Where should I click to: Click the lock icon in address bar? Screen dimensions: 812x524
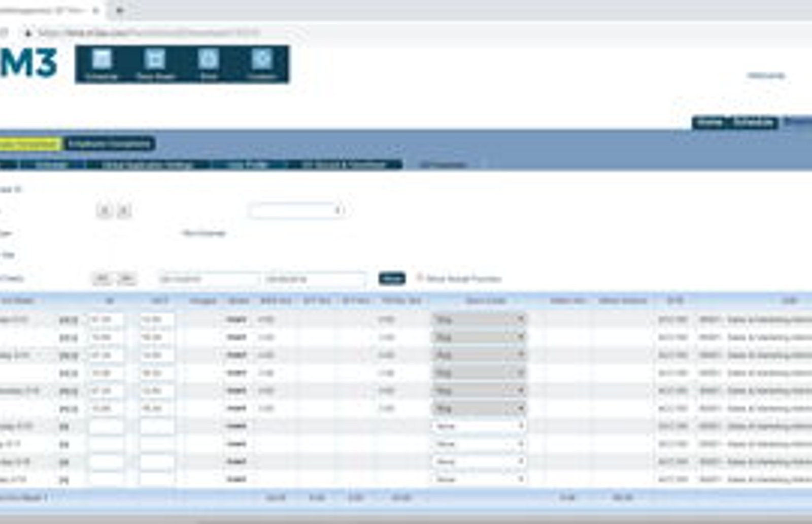[x=28, y=33]
